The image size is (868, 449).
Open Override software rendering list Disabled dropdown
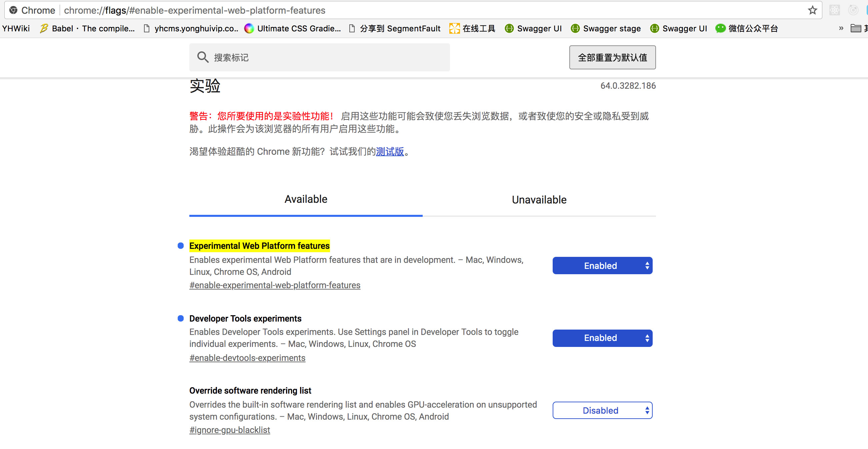(602, 410)
